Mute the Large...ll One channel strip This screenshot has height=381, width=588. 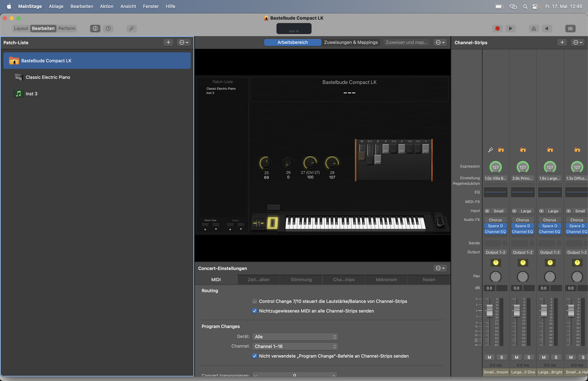(517, 357)
